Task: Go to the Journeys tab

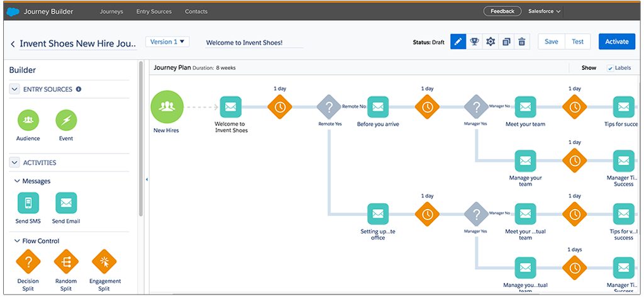Action: pos(111,11)
